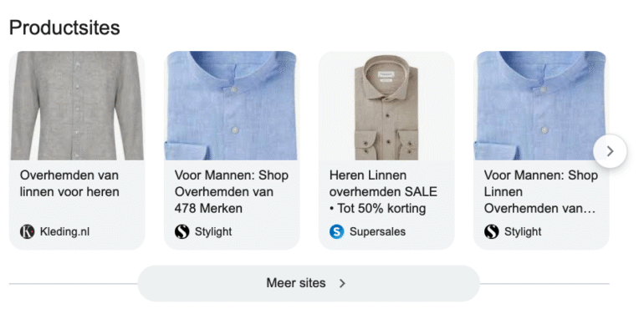Click the last card's Stylight logo icon
Viewport: 644px width, 319px height.
pos(492,231)
